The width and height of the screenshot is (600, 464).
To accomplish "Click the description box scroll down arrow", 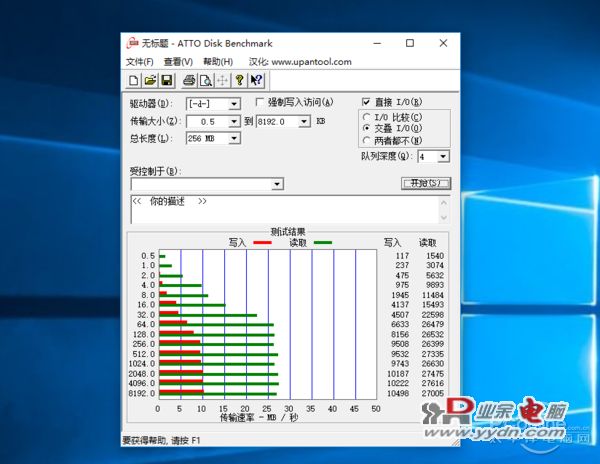I will pyautogui.click(x=443, y=217).
